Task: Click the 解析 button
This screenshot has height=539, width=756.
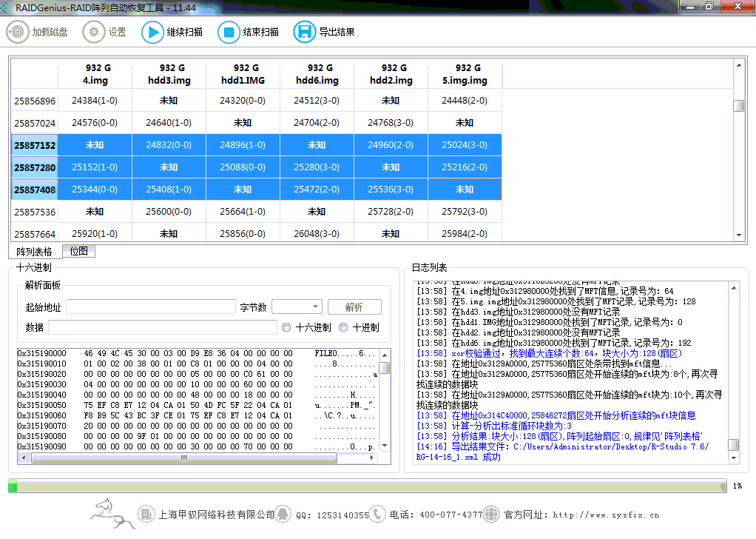Action: pos(354,307)
